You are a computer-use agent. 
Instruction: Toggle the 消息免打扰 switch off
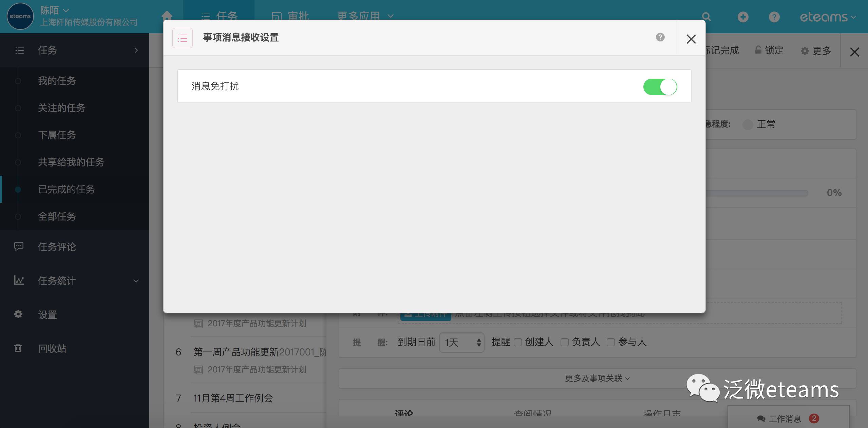point(660,87)
